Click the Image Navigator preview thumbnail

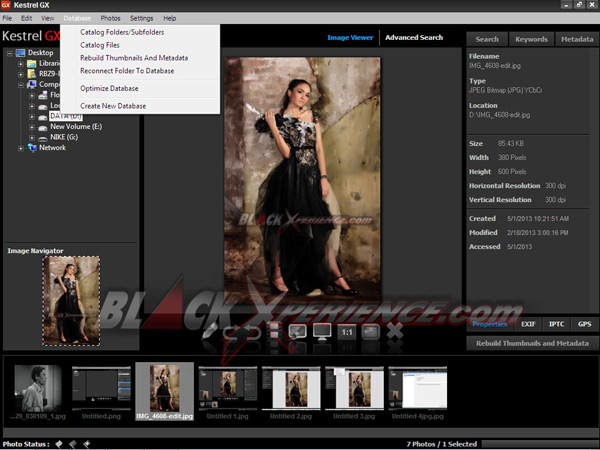click(x=71, y=301)
